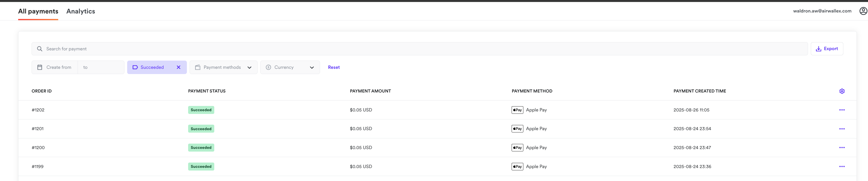Click the Export button
This screenshot has height=181, width=868.
pos(827,49)
